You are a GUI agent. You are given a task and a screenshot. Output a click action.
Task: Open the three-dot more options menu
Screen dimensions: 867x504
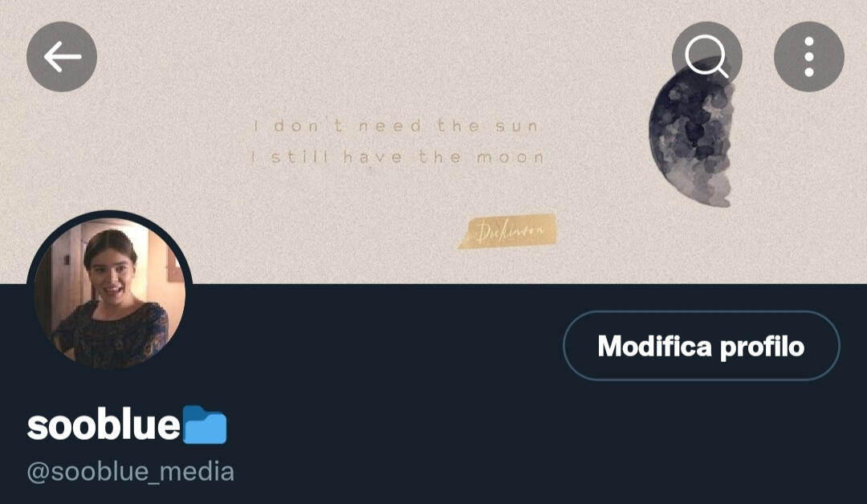(x=809, y=56)
